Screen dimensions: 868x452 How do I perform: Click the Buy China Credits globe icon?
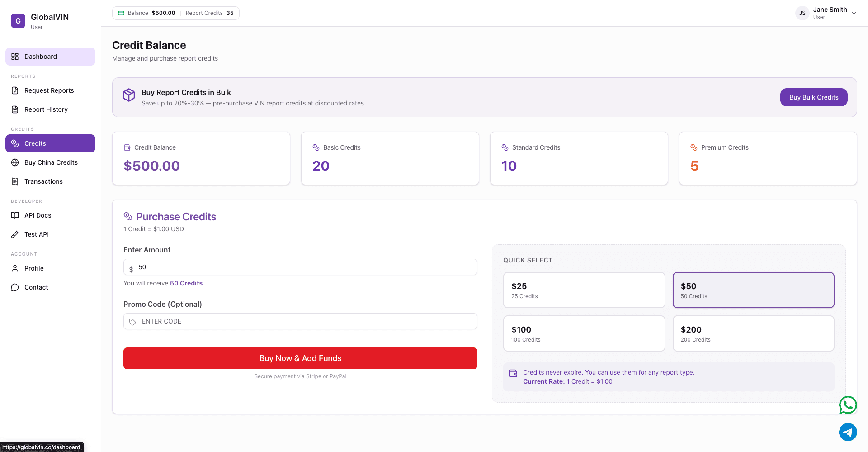tap(15, 162)
